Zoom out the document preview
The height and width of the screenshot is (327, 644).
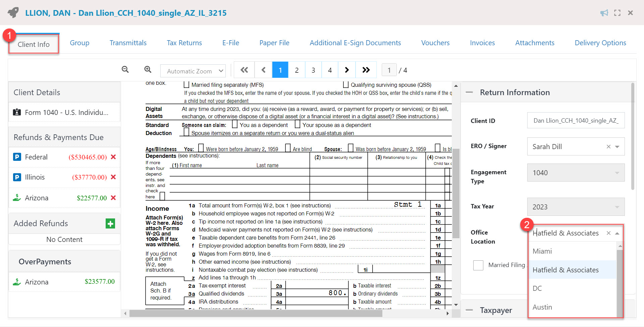125,69
